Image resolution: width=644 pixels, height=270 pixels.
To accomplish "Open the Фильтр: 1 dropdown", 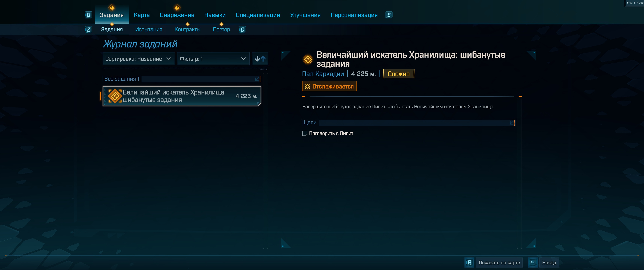I will (213, 59).
